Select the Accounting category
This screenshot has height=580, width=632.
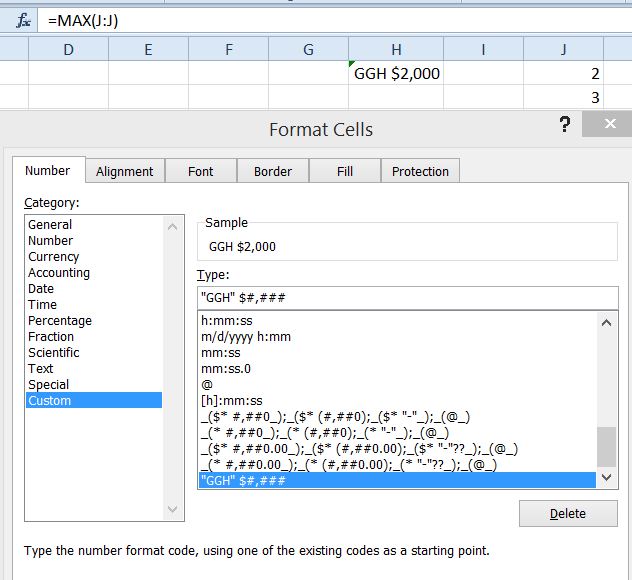(x=59, y=273)
